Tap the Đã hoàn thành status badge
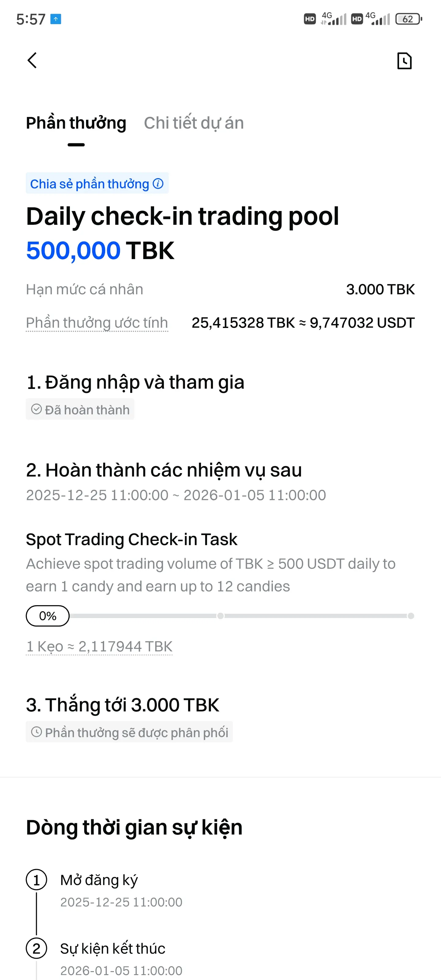Screen dimensions: 441x980 click(80, 409)
